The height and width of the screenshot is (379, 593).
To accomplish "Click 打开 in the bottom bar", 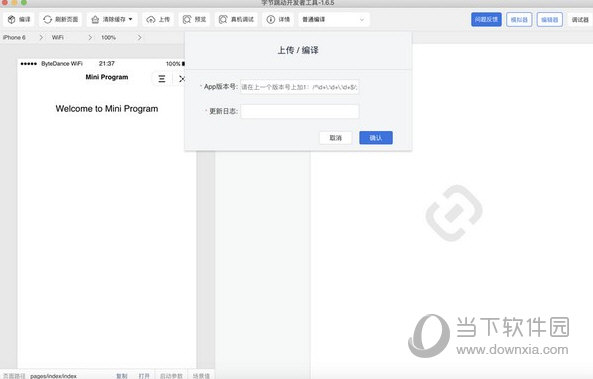I will point(144,376).
